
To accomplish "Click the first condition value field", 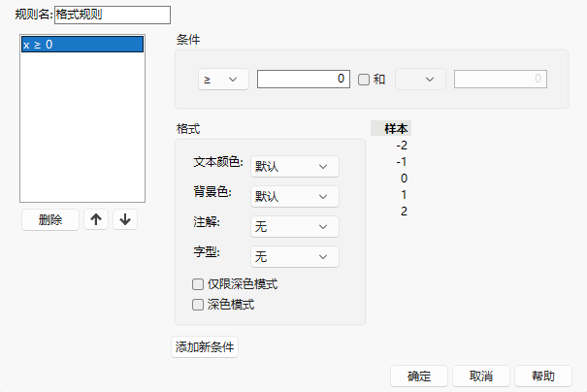I will [x=304, y=79].
